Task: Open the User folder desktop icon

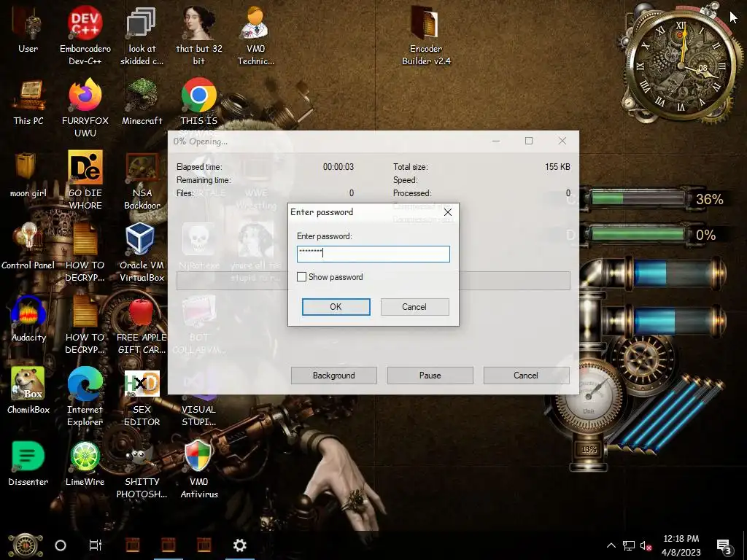Action: coord(28,29)
